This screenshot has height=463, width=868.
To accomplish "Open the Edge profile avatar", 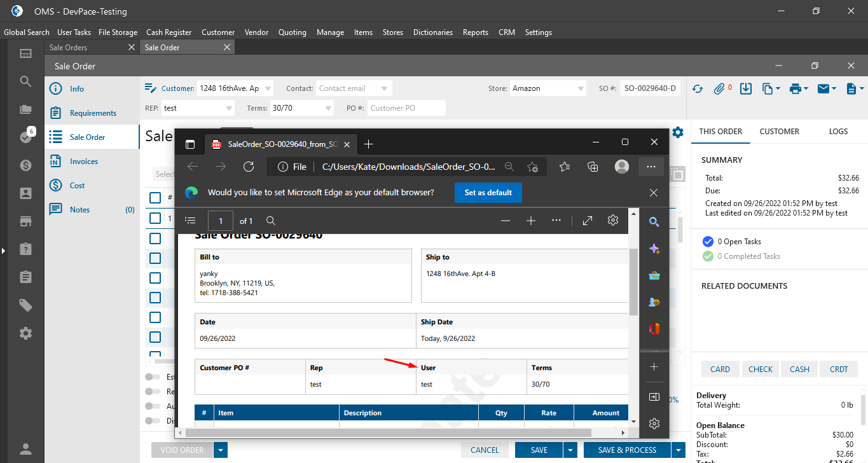I will tap(622, 167).
